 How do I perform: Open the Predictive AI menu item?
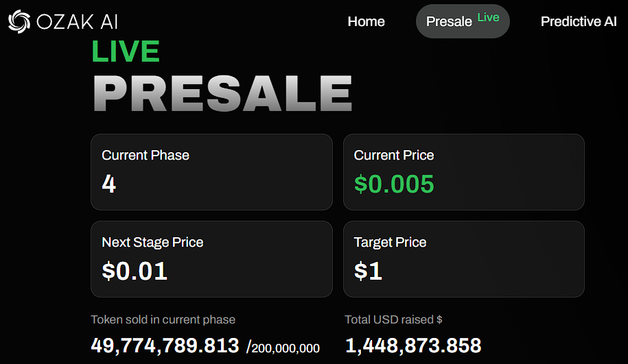(579, 21)
